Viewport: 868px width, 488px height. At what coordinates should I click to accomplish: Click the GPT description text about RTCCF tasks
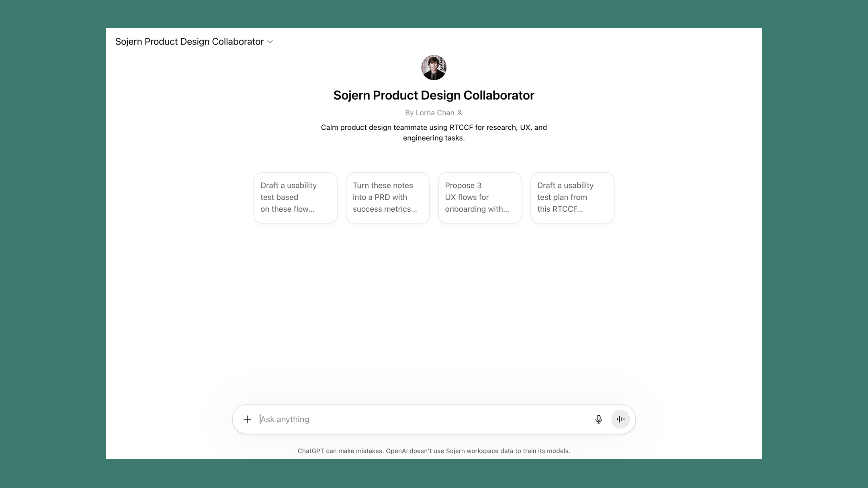(x=434, y=133)
